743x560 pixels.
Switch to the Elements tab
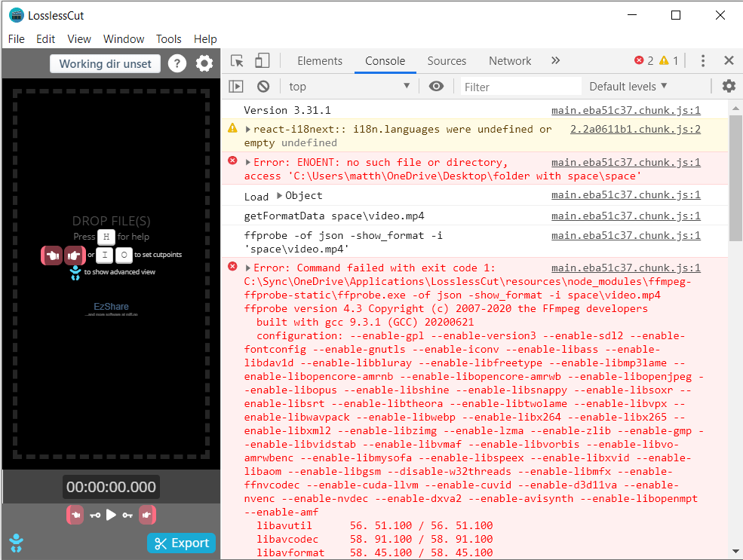pyautogui.click(x=320, y=61)
